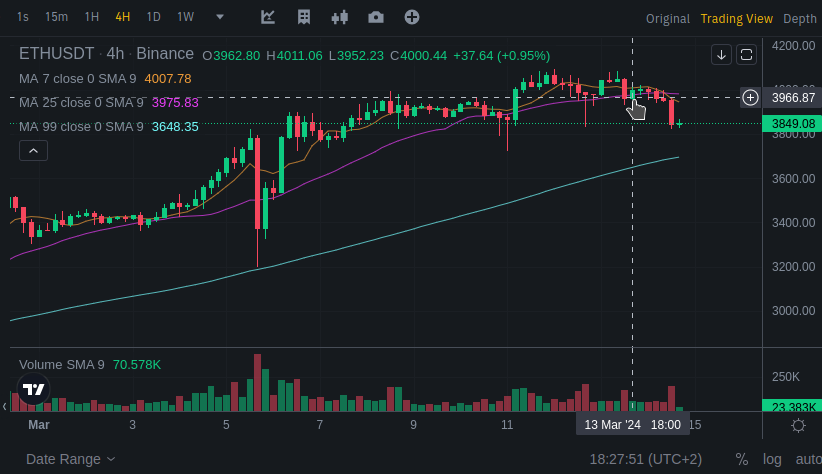Switch to 15m interval

pyautogui.click(x=56, y=17)
